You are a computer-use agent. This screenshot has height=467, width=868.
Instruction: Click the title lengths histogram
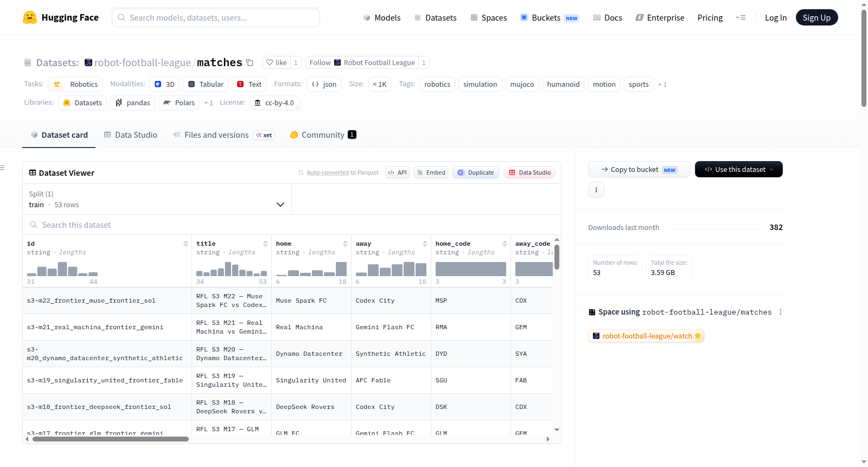[232, 269]
